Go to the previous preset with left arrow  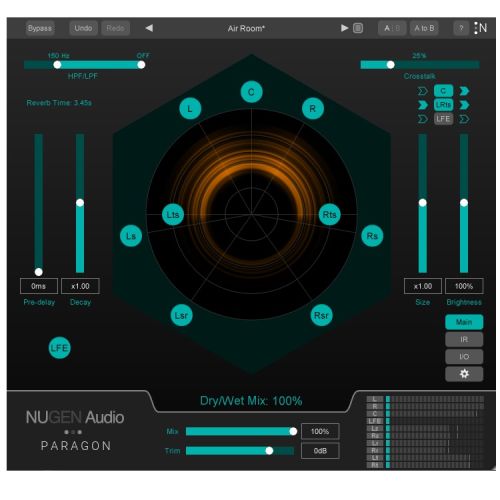[x=149, y=28]
